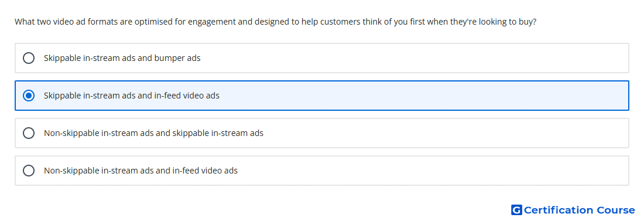Click the blank area of the third answer card

(x=446, y=133)
